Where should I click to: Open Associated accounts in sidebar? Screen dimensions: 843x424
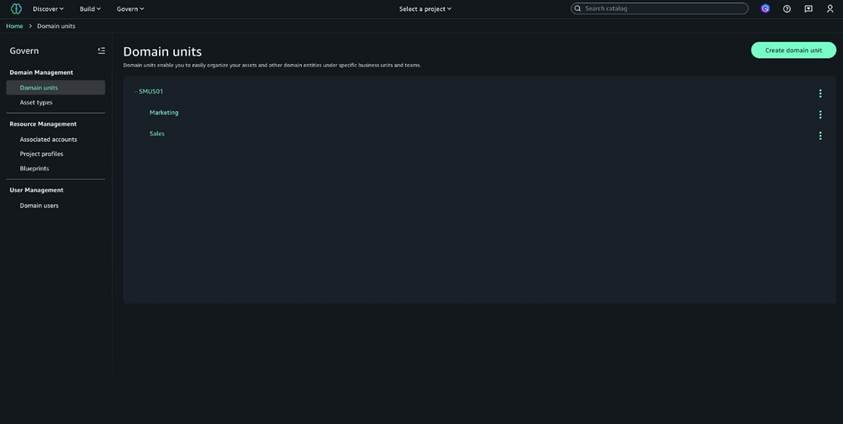pyautogui.click(x=48, y=139)
